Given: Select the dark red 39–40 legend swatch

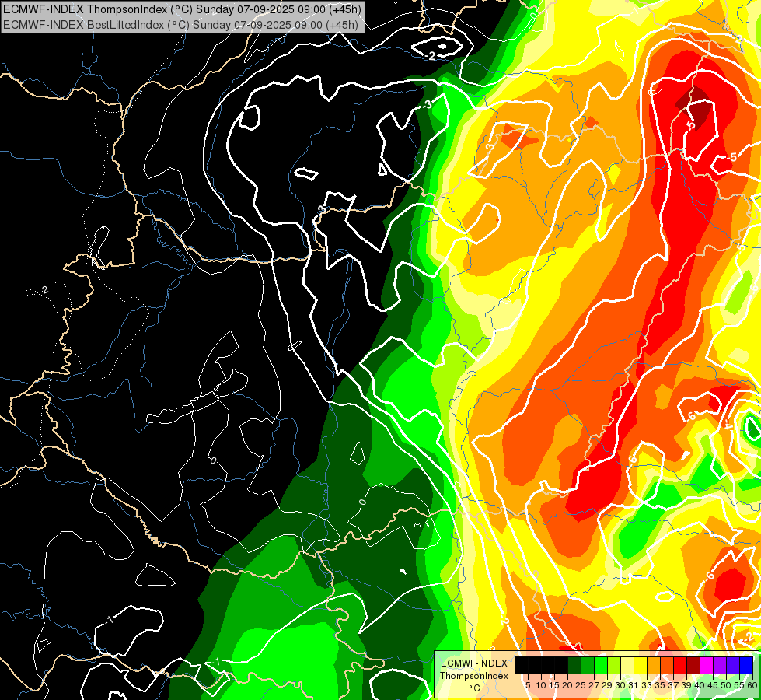Looking at the screenshot, I should coord(693,665).
